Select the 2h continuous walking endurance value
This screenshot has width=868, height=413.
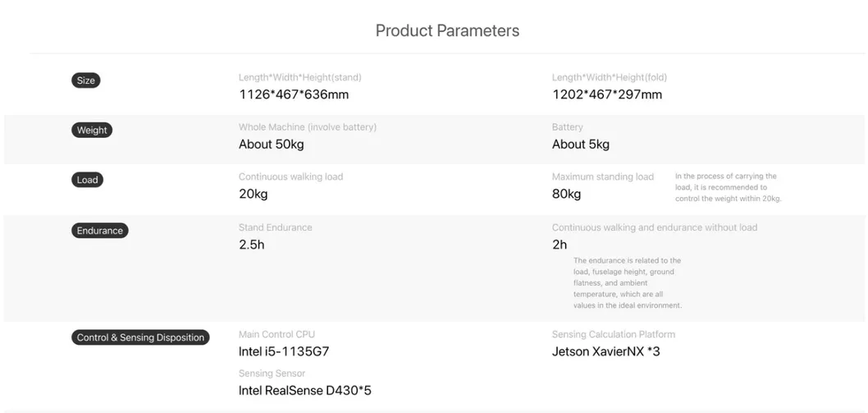pyautogui.click(x=560, y=245)
